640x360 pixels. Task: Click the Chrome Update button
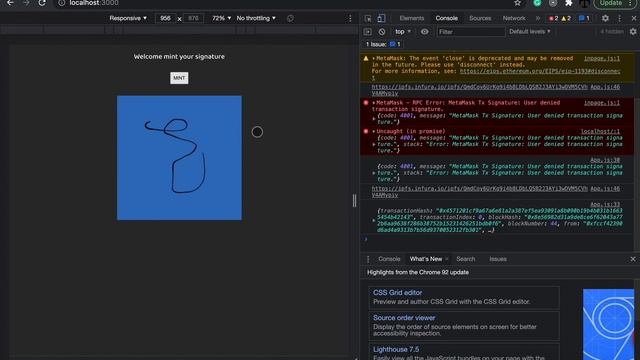(x=611, y=3)
